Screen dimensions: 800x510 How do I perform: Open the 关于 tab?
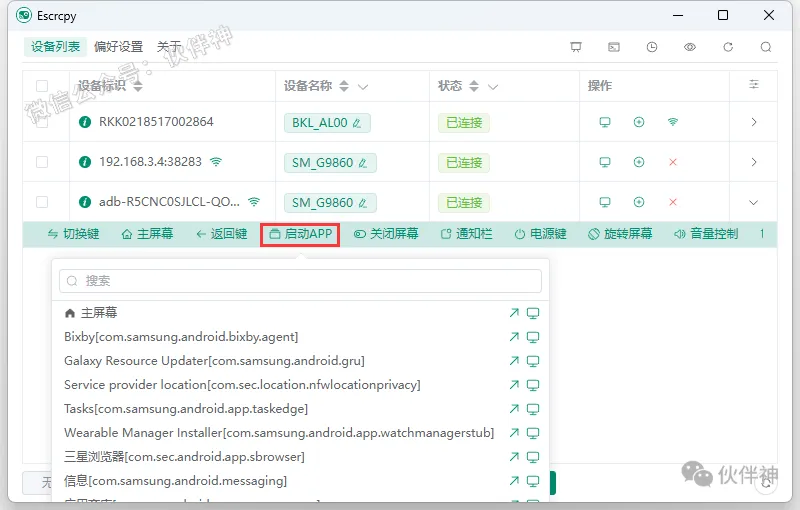click(x=169, y=47)
